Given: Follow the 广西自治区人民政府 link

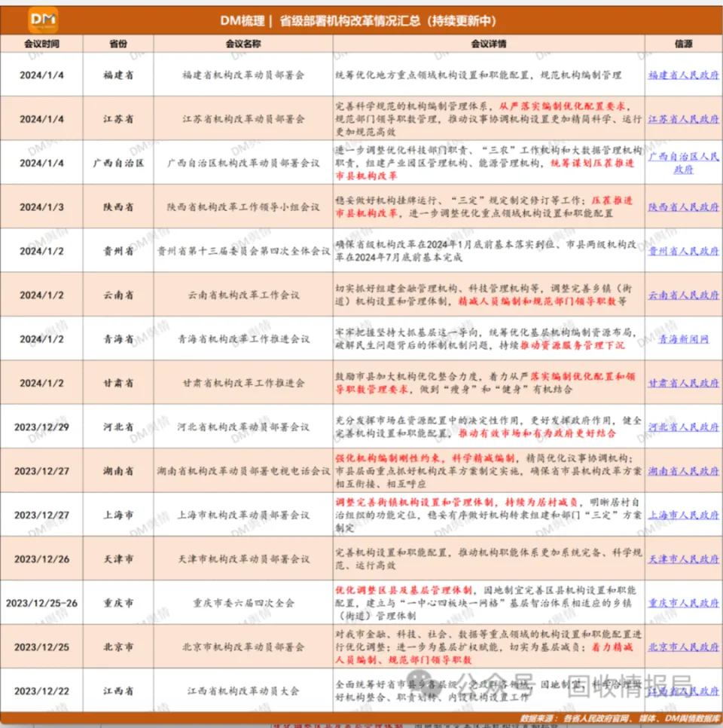Looking at the screenshot, I should [x=683, y=163].
